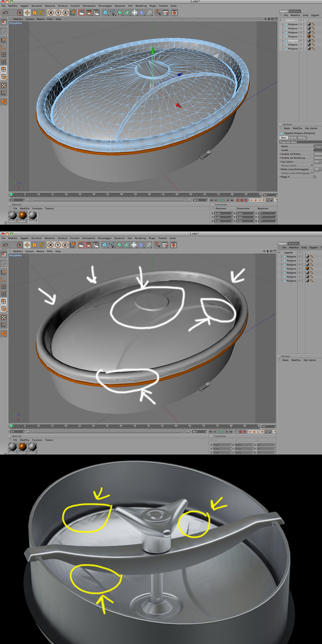Click globe icon at toolbar end, upper window

174,13
